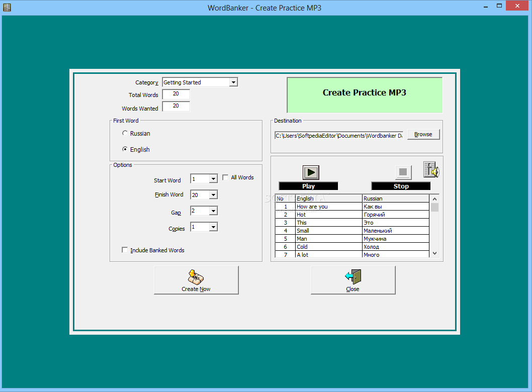Click the No column header
This screenshot has height=392, width=532.
coord(285,199)
